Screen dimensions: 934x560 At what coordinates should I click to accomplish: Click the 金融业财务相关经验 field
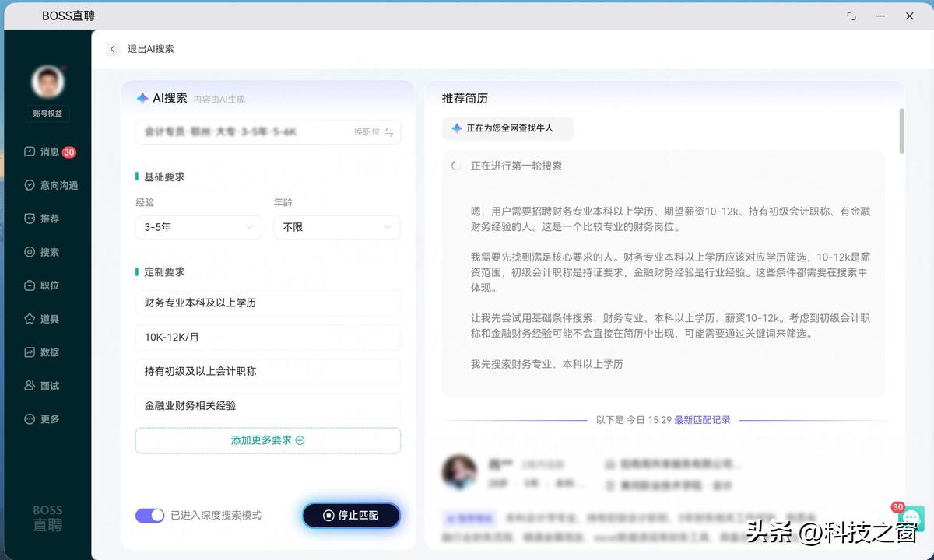coord(268,406)
